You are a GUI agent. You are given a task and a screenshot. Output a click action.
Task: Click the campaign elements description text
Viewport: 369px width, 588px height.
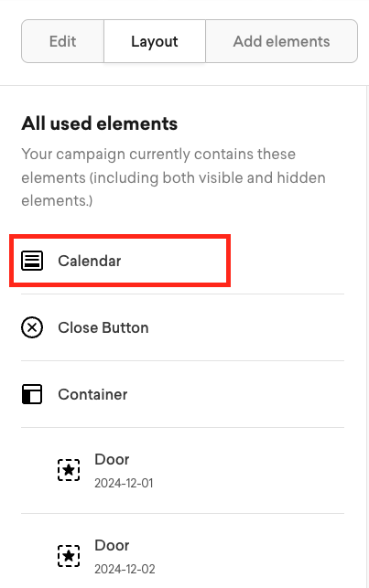coord(173,177)
